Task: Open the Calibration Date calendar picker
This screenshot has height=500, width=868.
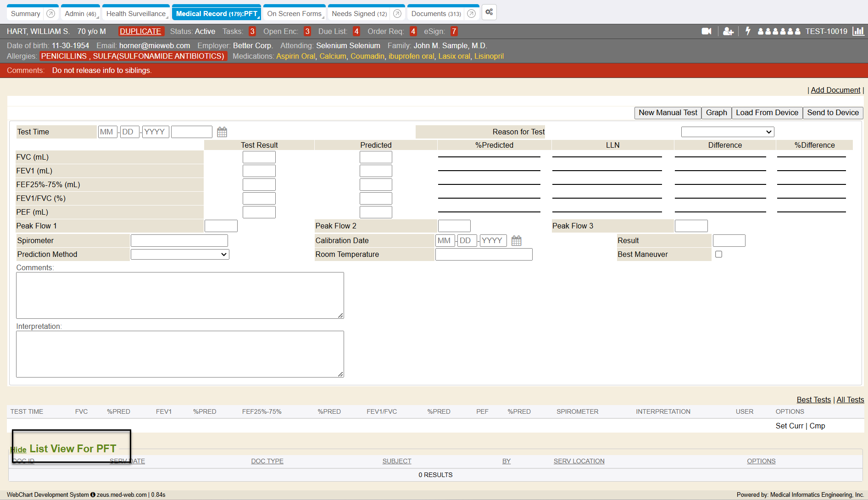Action: 517,241
